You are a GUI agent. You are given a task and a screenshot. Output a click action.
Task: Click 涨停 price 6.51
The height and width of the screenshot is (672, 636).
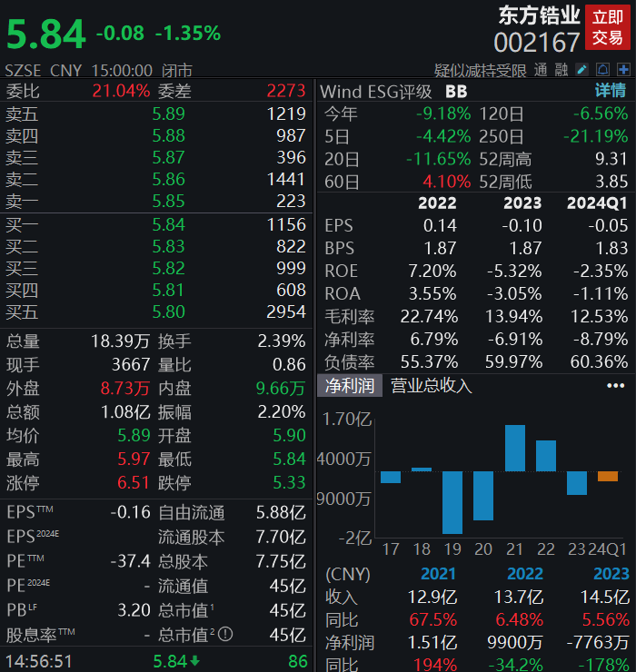[x=134, y=483]
